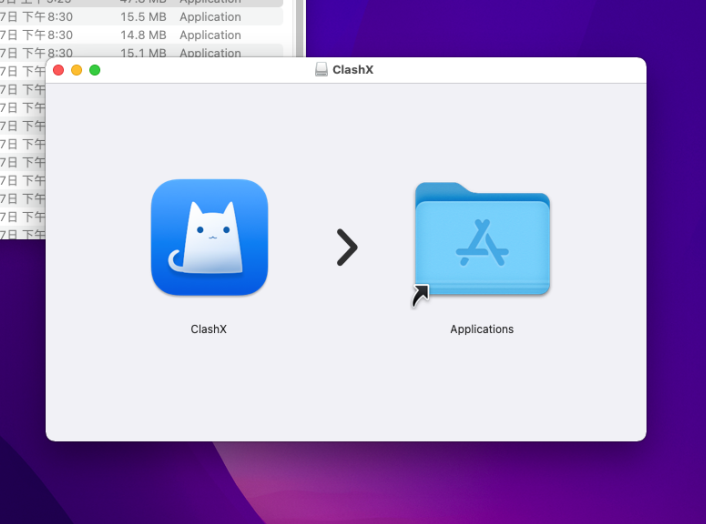
Task: Close the ClashX disk image window
Action: coord(59,70)
